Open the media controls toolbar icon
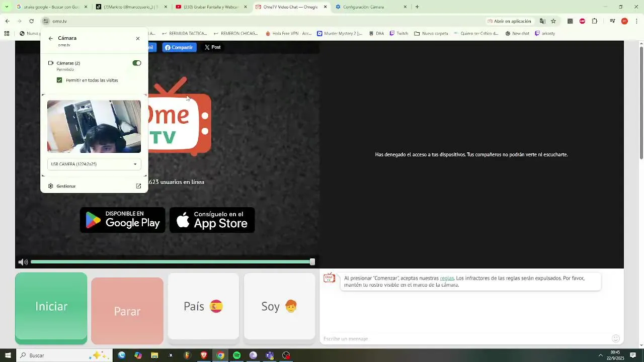The width and height of the screenshot is (644, 362). tap(612, 21)
